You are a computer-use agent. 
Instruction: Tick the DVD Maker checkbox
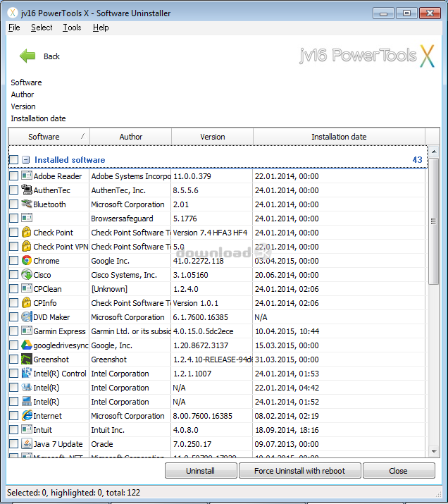click(14, 317)
